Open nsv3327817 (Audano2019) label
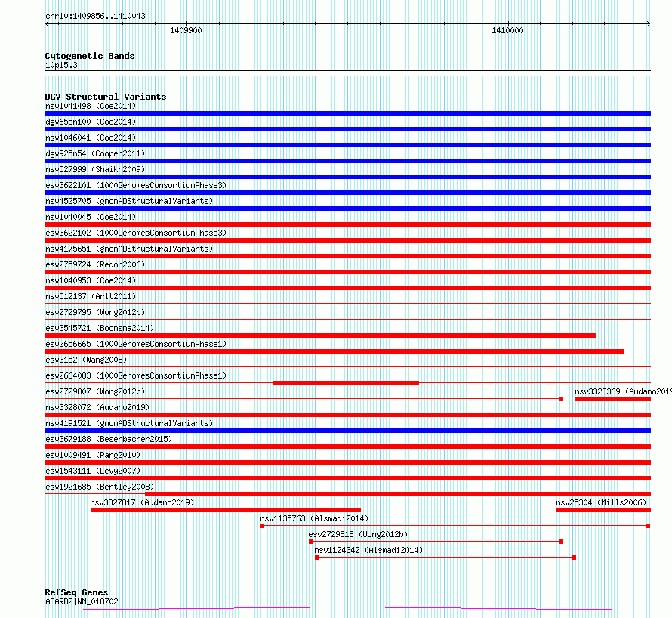 (x=142, y=502)
